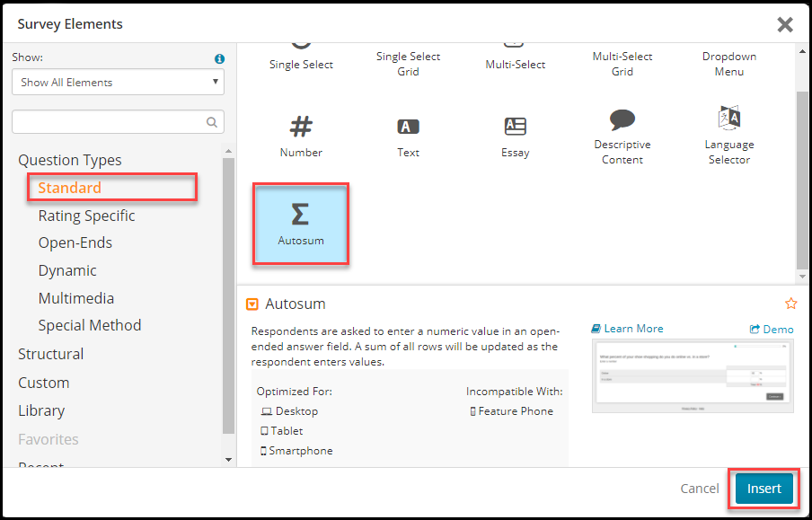
Task: Choose the Text question element
Action: click(408, 137)
